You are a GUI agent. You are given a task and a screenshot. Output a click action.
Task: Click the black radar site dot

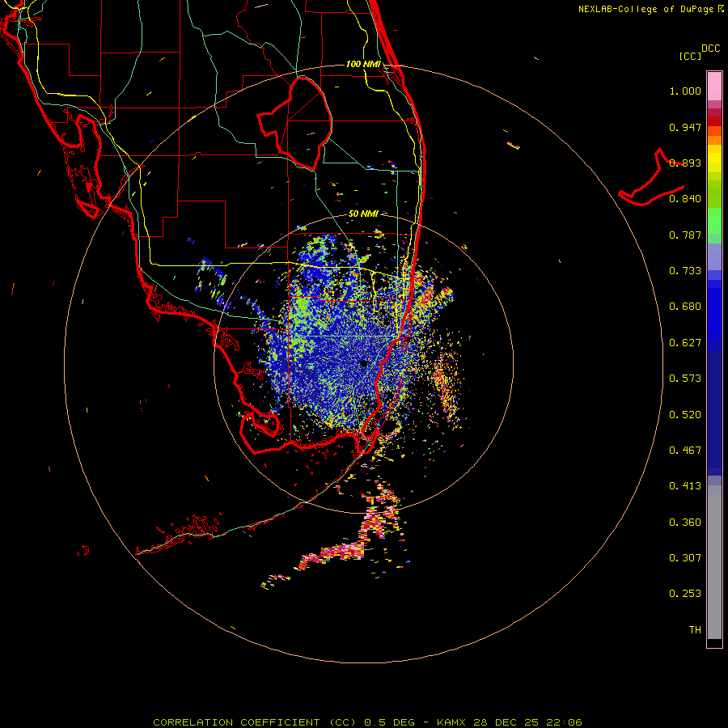pyautogui.click(x=363, y=364)
